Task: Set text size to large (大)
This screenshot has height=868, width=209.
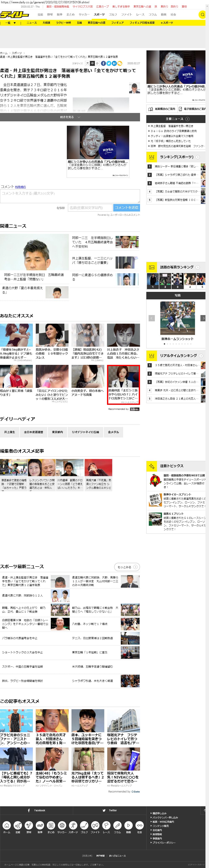Action: pos(88,63)
